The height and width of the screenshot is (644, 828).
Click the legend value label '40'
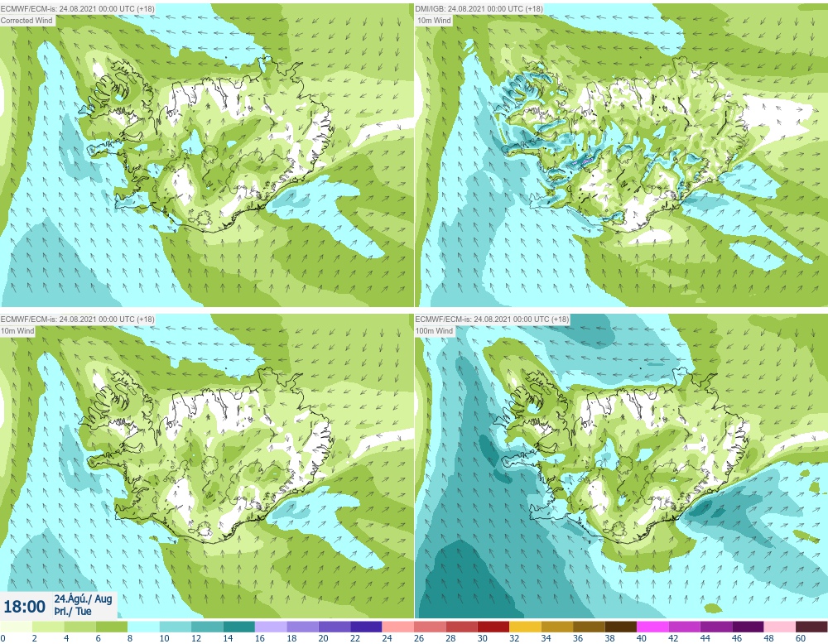(x=641, y=638)
